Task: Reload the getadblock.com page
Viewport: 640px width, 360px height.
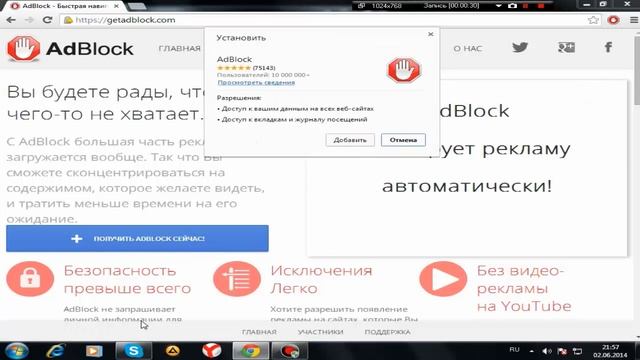Action: point(47,20)
